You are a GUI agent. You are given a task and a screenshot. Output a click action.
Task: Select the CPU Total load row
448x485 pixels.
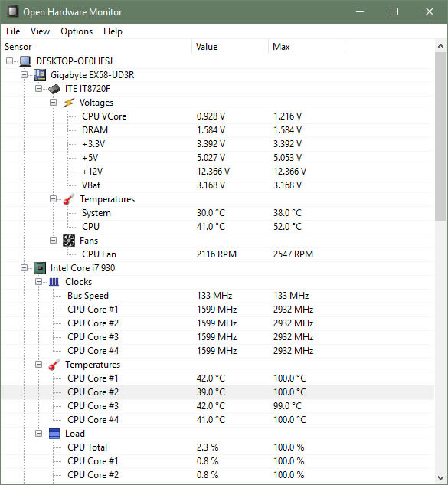click(217, 447)
